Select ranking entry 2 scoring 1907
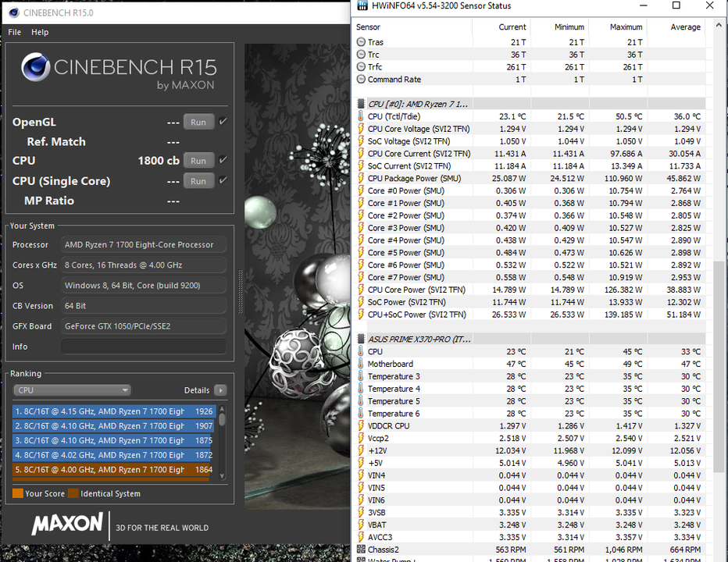Screen dimensions: 728x562 click(x=114, y=426)
